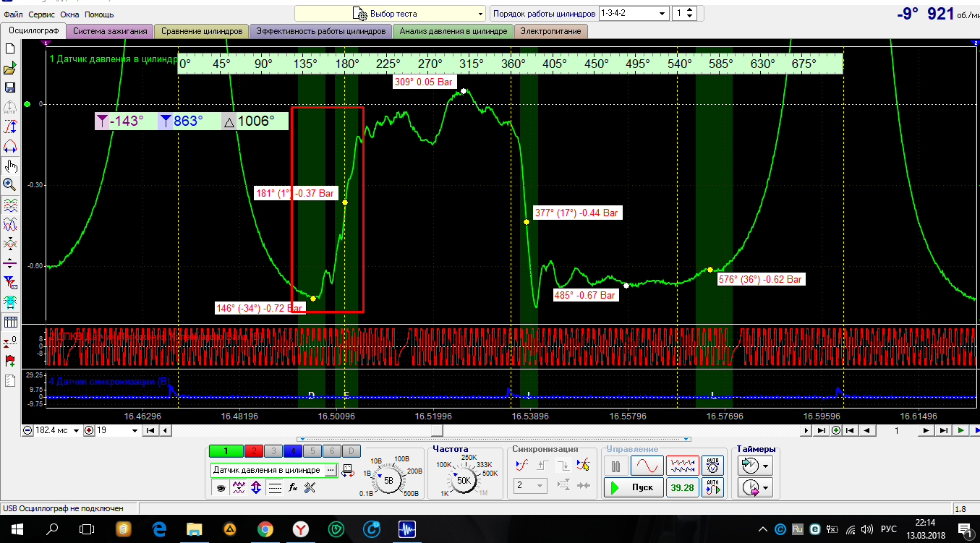Adjust the voltage range knob at 5В

pyautogui.click(x=388, y=479)
